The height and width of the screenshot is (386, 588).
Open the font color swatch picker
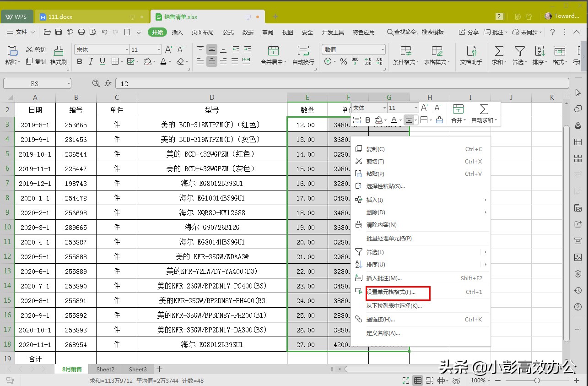169,61
